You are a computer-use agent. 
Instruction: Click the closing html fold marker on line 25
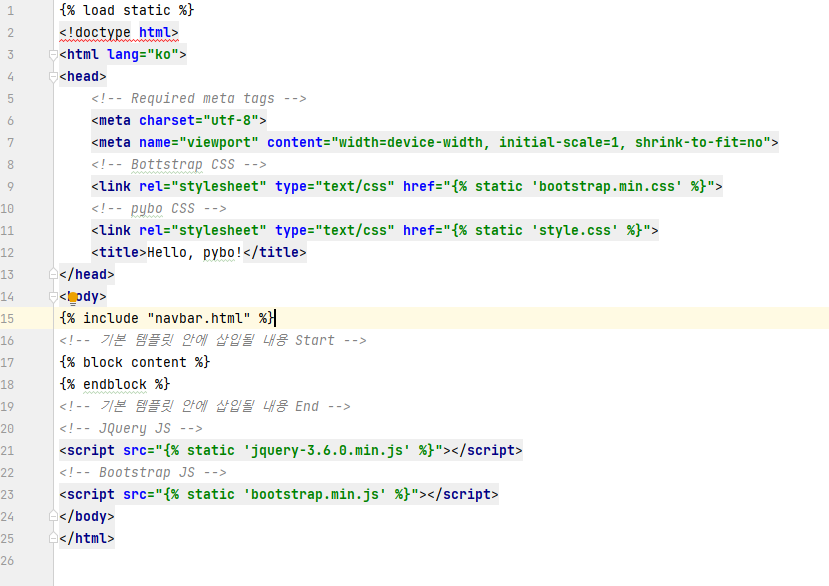point(53,538)
